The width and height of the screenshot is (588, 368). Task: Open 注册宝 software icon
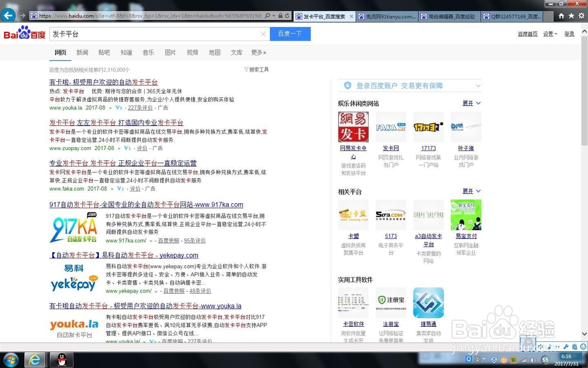coord(391,303)
